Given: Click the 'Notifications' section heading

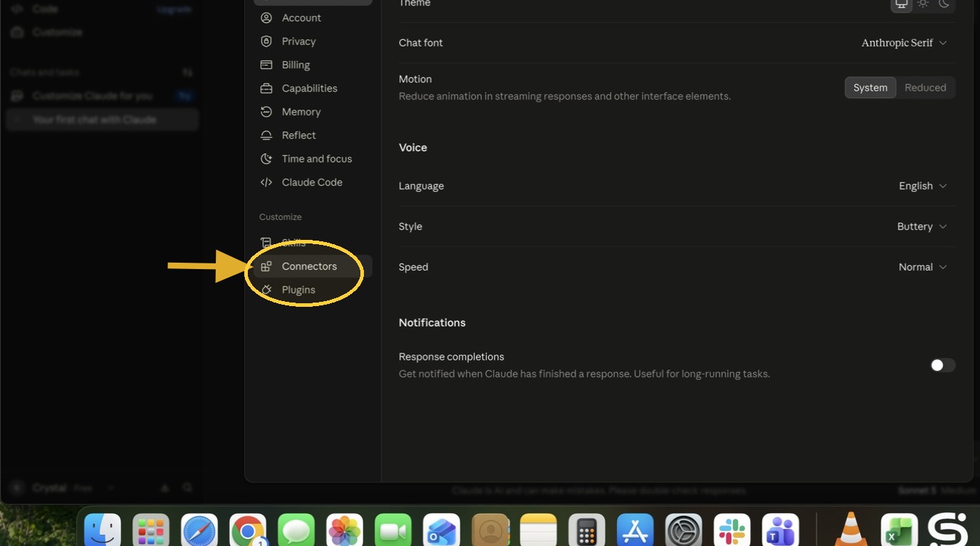Looking at the screenshot, I should [432, 322].
